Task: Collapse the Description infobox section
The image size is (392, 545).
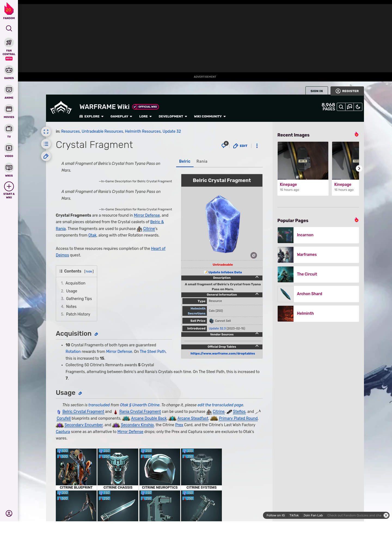Action: 222,278
